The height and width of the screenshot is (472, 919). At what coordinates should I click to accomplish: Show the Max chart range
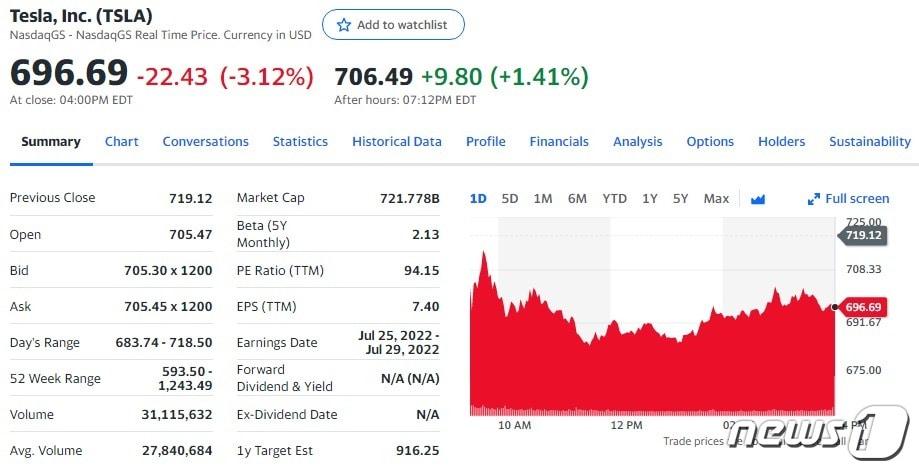click(716, 199)
